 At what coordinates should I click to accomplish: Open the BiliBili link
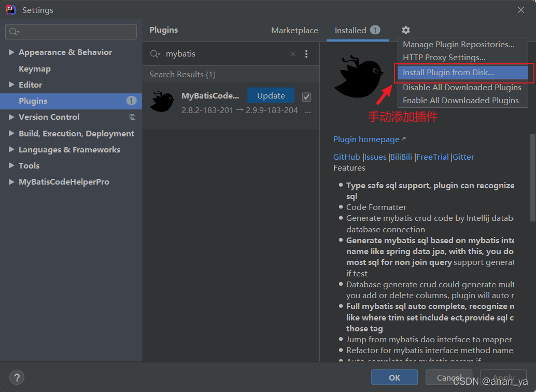pos(401,157)
